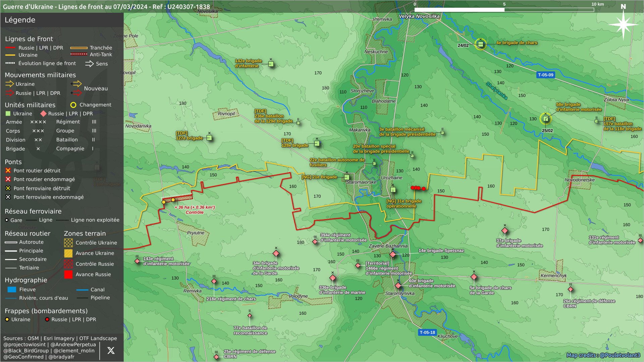Viewport: 644px width, 362px height.
Task: Click the Makarivka village label
Action: pyautogui.click(x=360, y=130)
